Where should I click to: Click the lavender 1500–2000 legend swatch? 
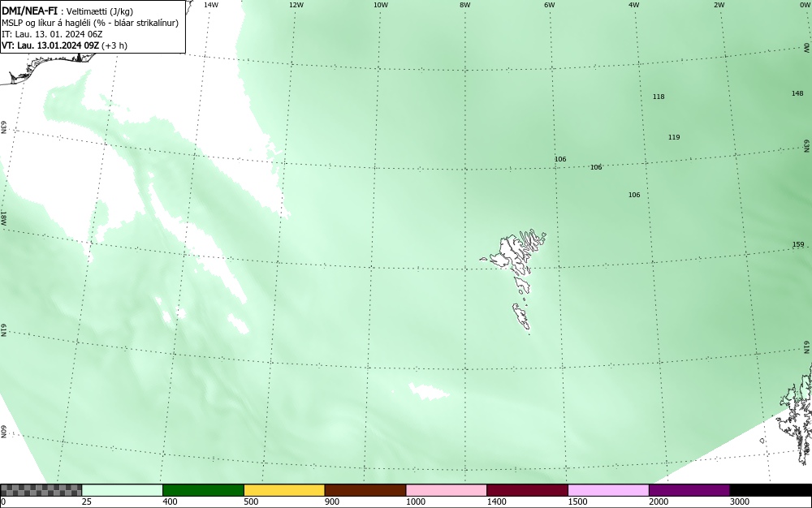608,490
